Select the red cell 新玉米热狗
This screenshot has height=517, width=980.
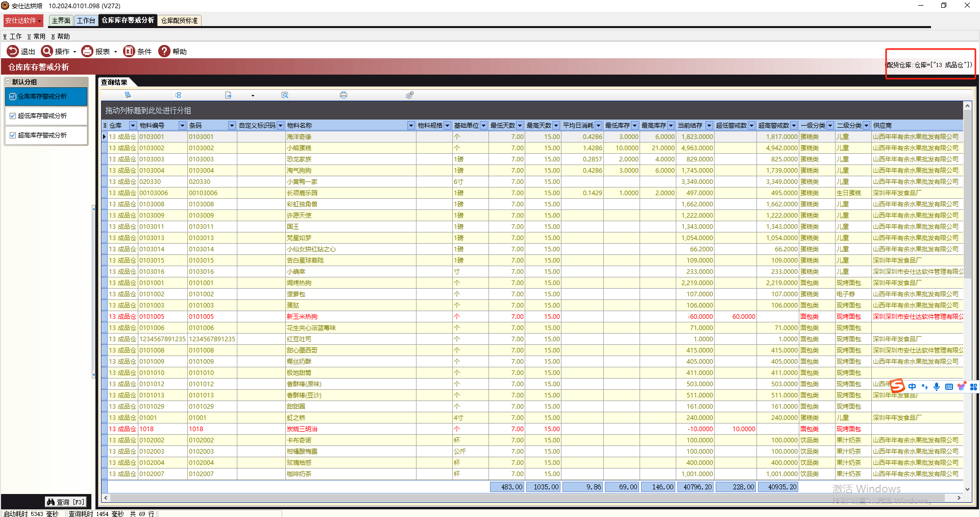[x=351, y=317]
